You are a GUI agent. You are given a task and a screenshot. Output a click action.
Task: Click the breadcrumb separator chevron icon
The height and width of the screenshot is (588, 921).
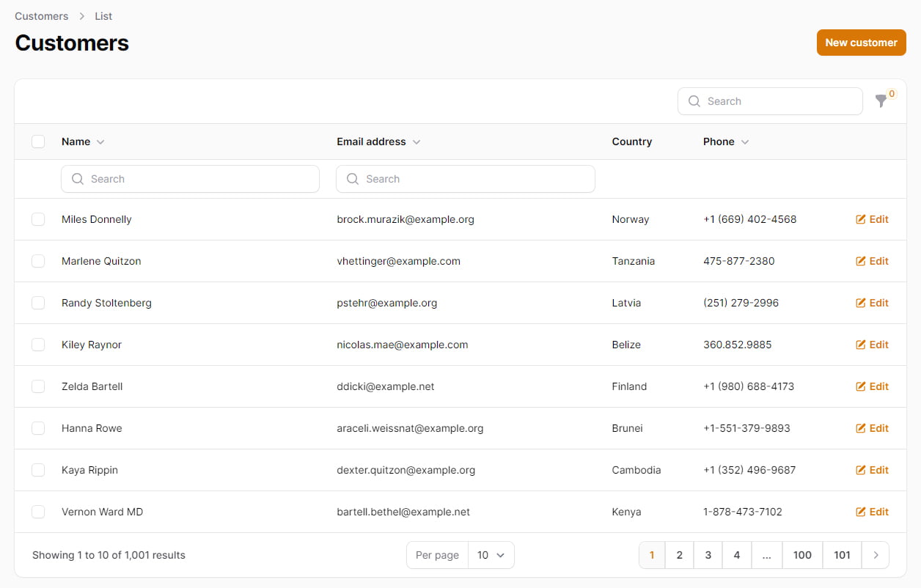point(81,16)
